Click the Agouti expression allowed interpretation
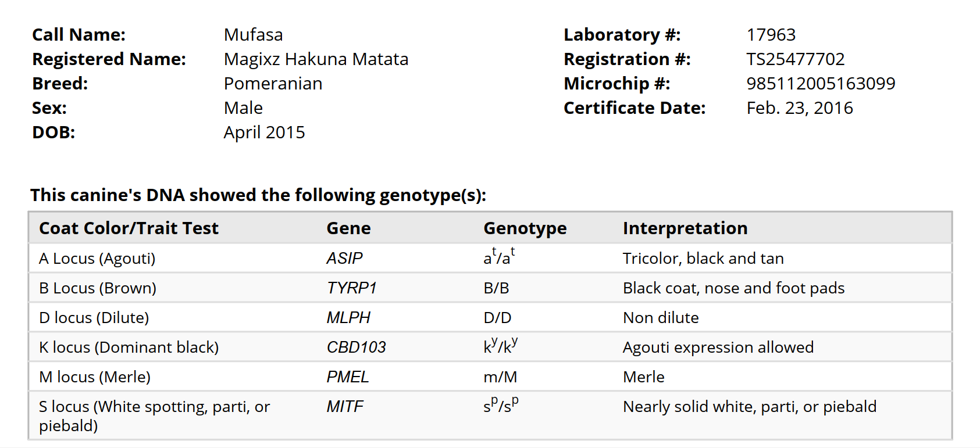 (718, 347)
